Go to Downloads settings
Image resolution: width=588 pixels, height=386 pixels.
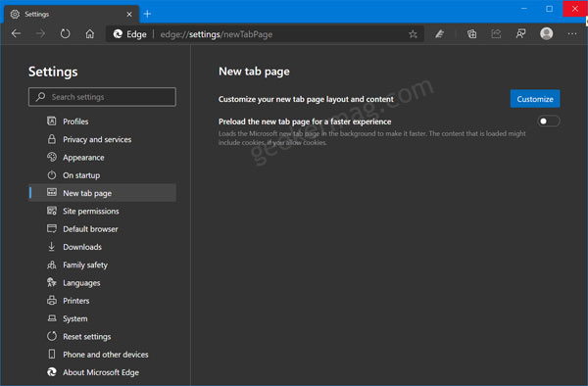[102, 247]
